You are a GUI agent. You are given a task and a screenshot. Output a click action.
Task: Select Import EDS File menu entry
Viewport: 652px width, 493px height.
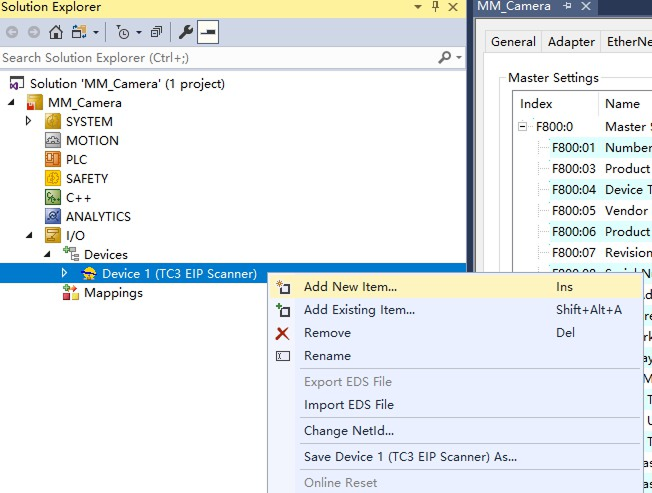[349, 405]
